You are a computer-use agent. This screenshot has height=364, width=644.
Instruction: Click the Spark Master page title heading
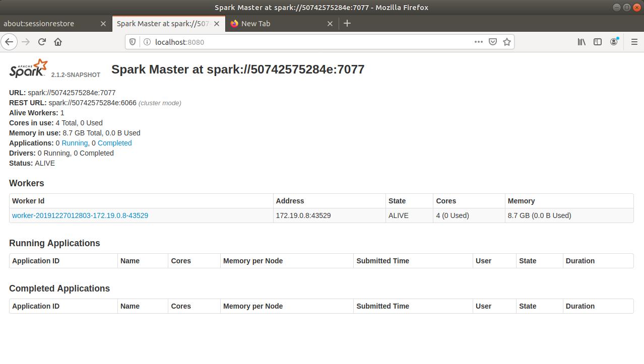[x=238, y=69]
